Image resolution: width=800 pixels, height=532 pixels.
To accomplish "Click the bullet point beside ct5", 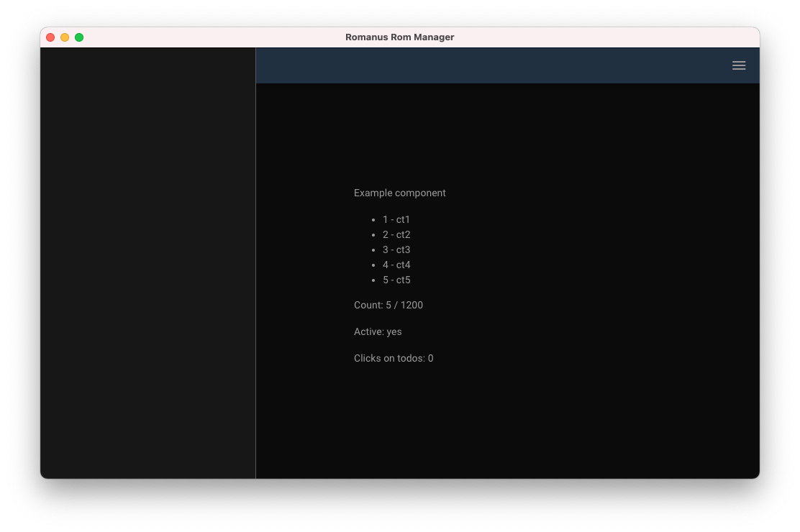I will click(373, 280).
